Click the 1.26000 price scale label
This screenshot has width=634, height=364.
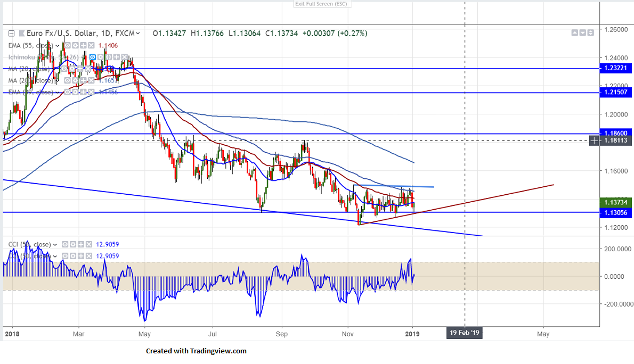(616, 29)
